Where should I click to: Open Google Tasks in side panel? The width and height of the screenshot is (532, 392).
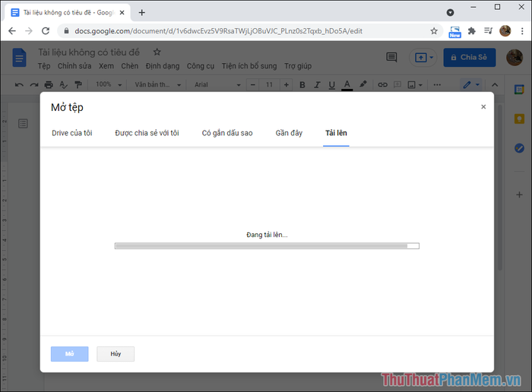click(x=519, y=148)
